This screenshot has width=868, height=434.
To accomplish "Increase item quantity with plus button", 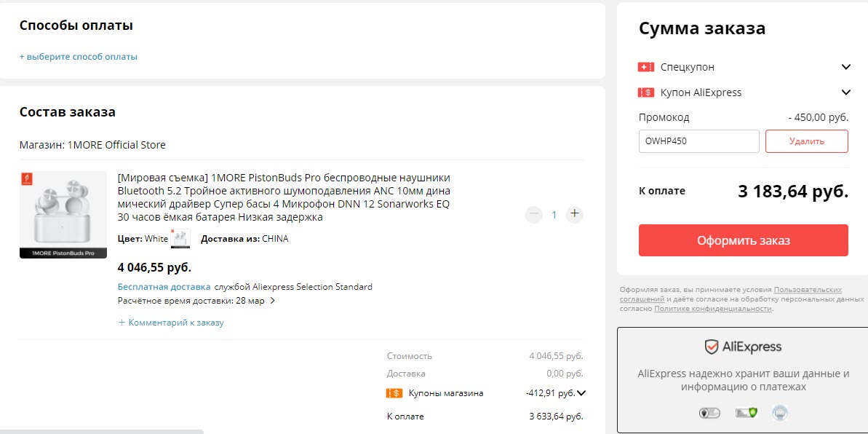I will click(x=575, y=214).
